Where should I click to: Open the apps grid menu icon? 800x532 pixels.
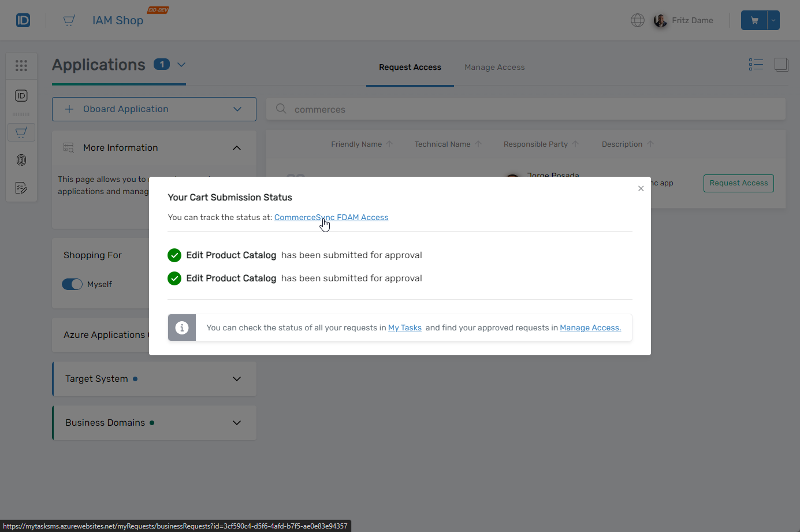[21, 65]
